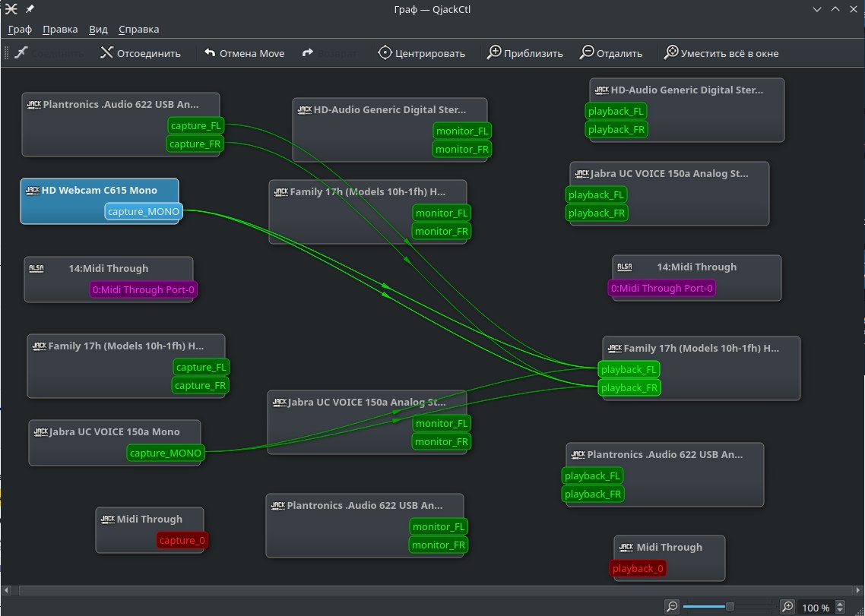The image size is (865, 616).
Task: Select monitor_FR port of the Plantronics node
Action: coord(438,545)
